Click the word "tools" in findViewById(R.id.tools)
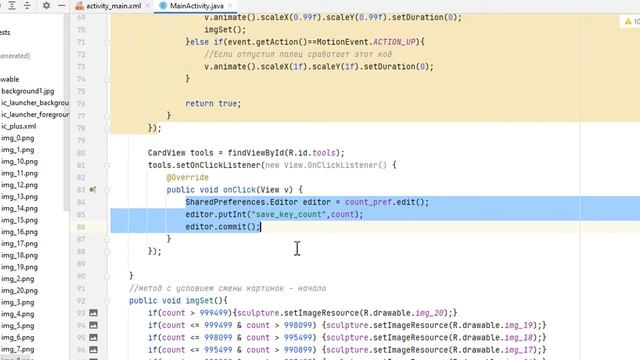This screenshot has width=640, height=360. pyautogui.click(x=324, y=153)
